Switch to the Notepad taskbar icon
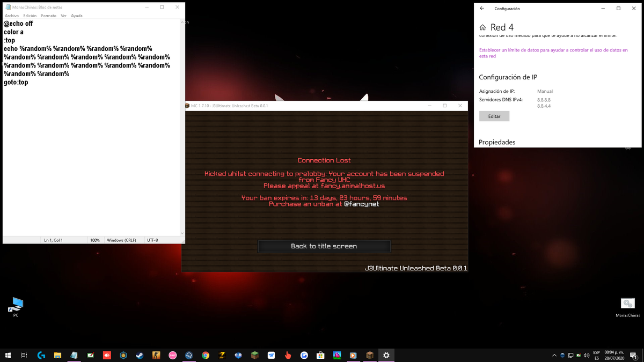Viewport: 644px width, 362px height. (x=74, y=355)
